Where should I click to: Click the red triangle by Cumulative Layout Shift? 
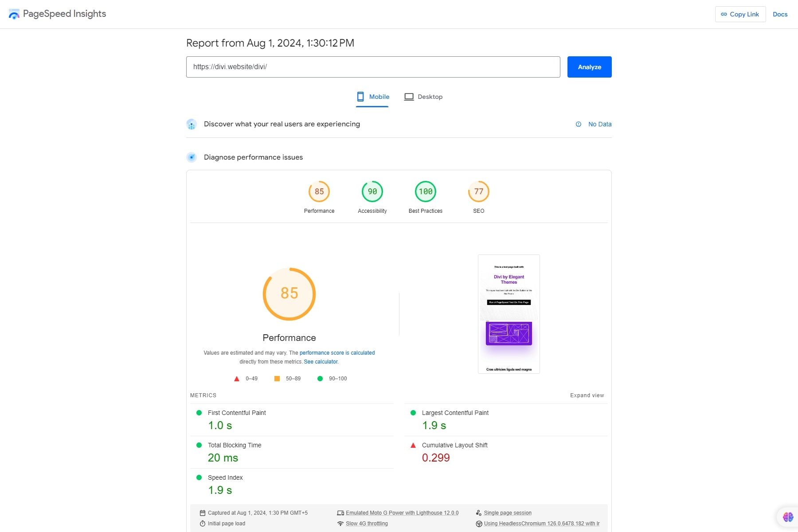[x=413, y=445]
